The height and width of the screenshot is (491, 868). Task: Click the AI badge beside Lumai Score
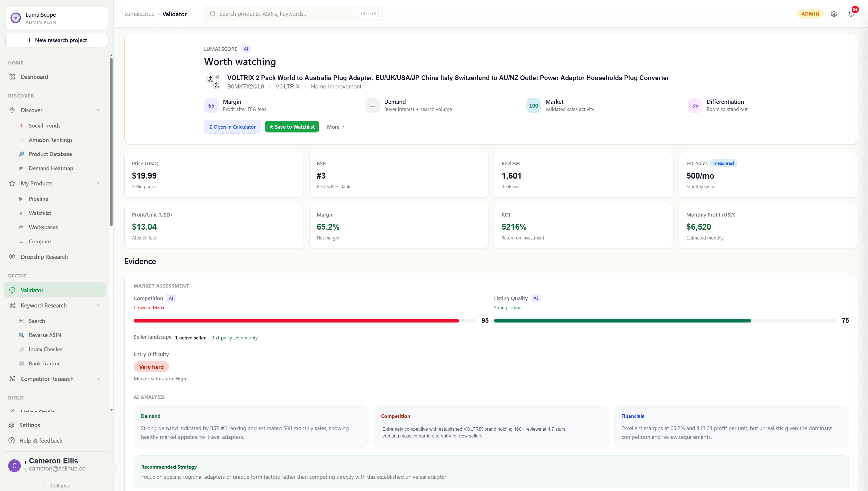[x=246, y=49]
